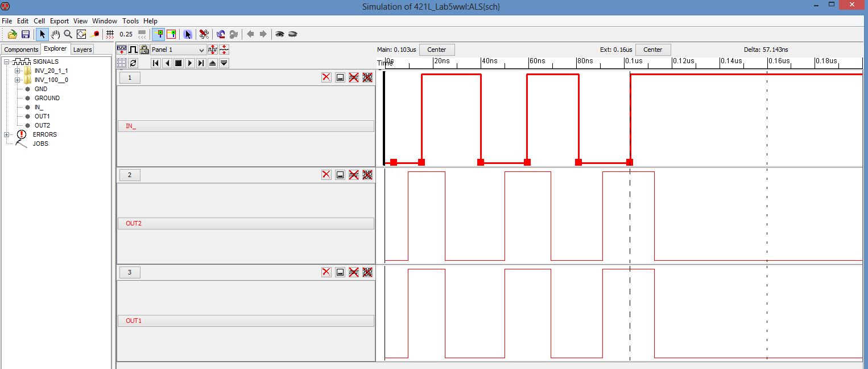Switch to the Components tab
This screenshot has height=369, width=868.
21,50
